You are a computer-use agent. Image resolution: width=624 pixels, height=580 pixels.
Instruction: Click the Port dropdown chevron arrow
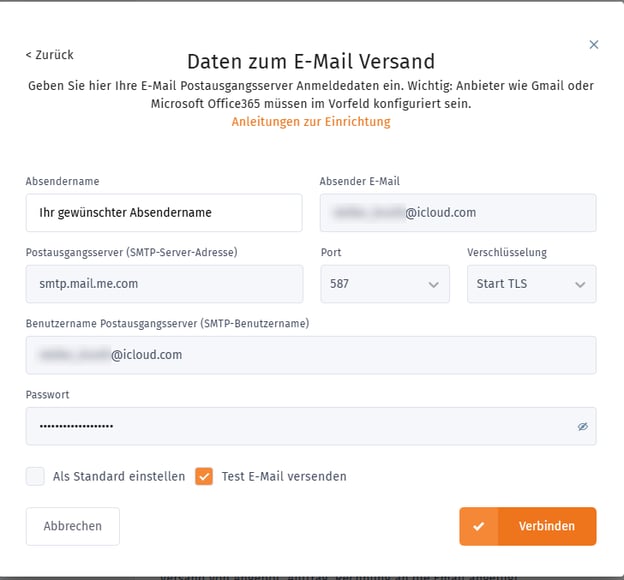click(433, 285)
